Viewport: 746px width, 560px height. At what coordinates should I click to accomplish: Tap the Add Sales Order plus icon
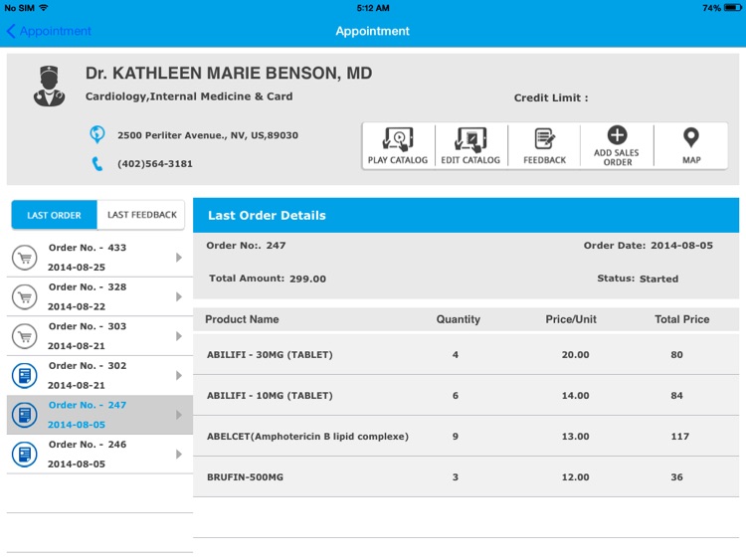coord(617,135)
